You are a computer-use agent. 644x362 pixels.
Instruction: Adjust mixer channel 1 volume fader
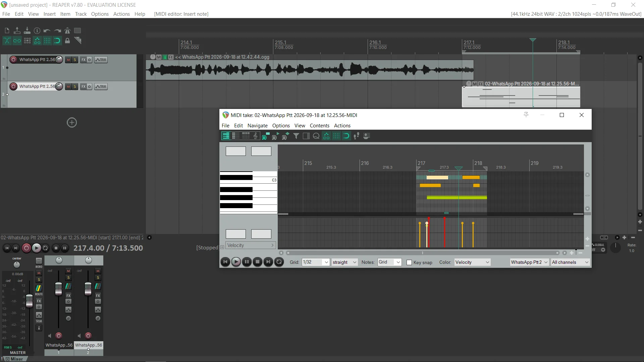coord(58,289)
